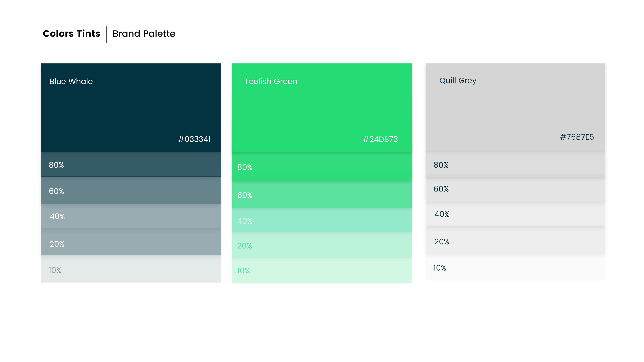Click the Blue Whale main color swatch
The image size is (644, 362).
pyautogui.click(x=130, y=107)
